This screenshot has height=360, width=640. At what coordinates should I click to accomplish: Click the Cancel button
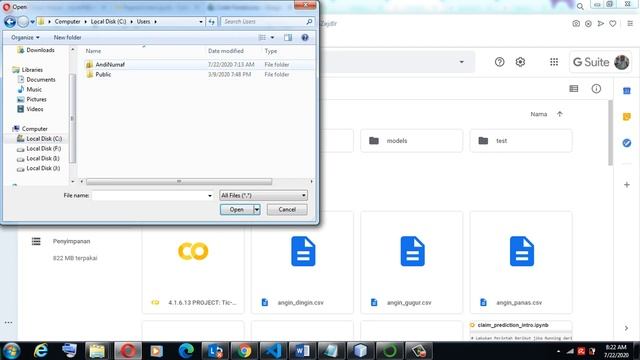click(x=287, y=210)
